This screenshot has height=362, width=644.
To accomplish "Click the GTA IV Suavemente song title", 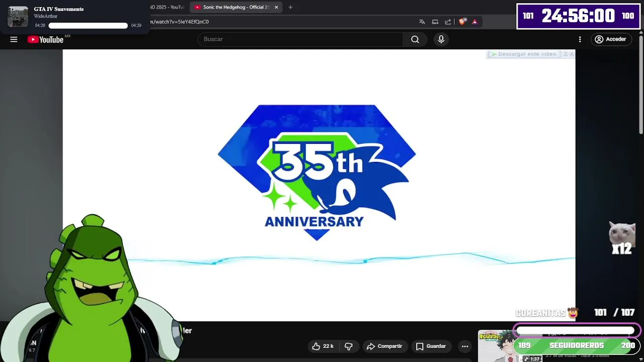I will tap(59, 9).
